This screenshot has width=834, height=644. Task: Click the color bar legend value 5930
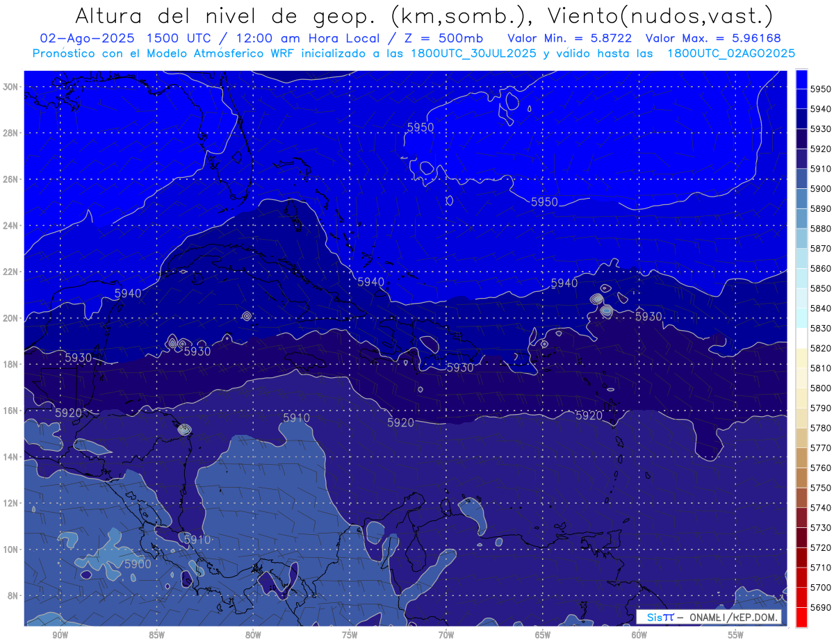(821, 129)
